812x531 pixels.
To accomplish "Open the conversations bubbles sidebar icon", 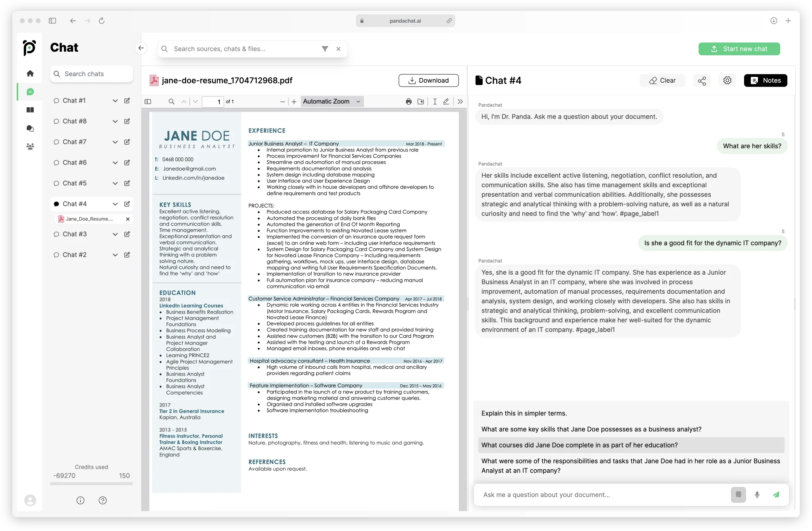I will (x=30, y=128).
